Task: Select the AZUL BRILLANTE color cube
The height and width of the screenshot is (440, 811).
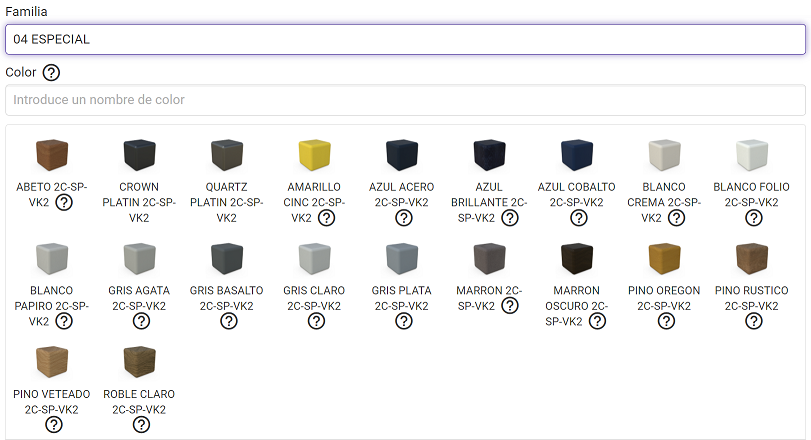Action: [490, 156]
